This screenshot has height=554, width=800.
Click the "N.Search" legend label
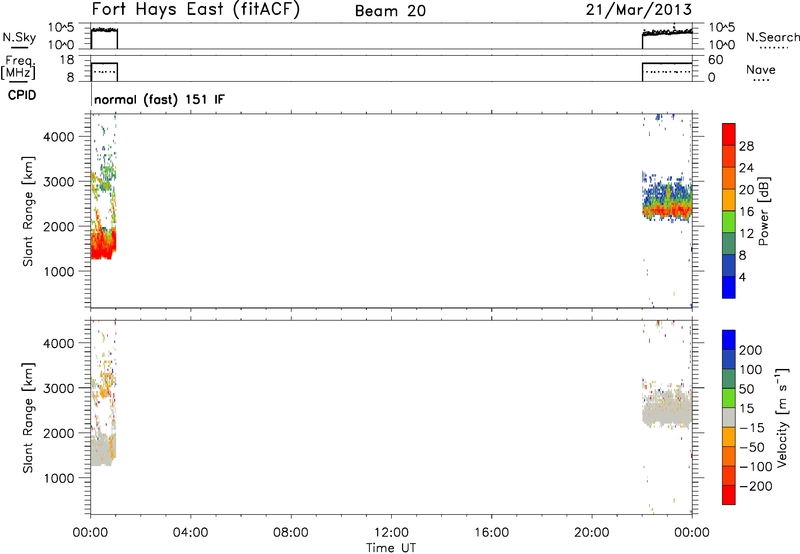pyautogui.click(x=772, y=37)
